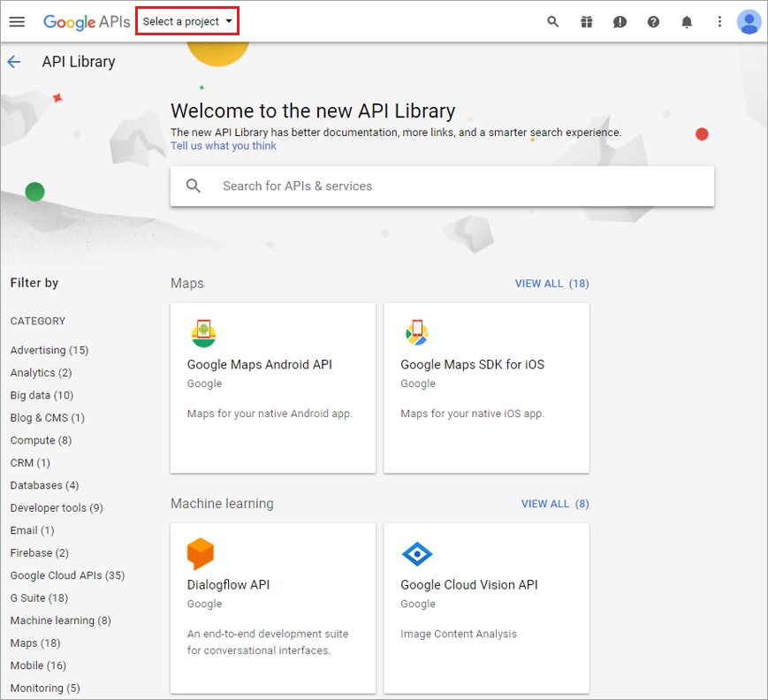The height and width of the screenshot is (700, 768).
Task: Open the Dialogflow API card
Action: 273,608
